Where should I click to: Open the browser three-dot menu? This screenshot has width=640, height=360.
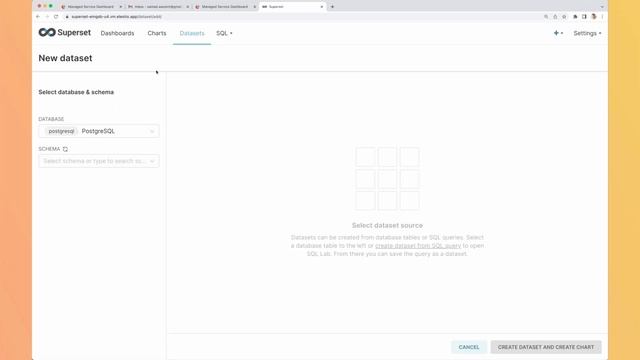coord(602,17)
